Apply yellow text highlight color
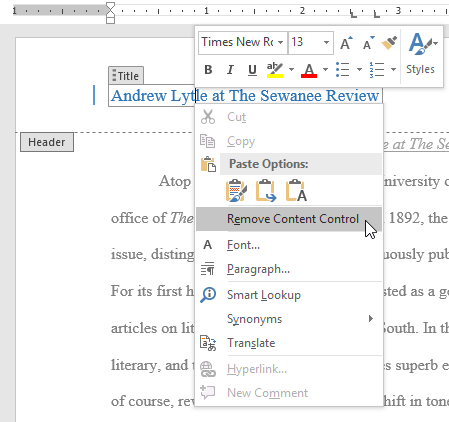 click(275, 70)
